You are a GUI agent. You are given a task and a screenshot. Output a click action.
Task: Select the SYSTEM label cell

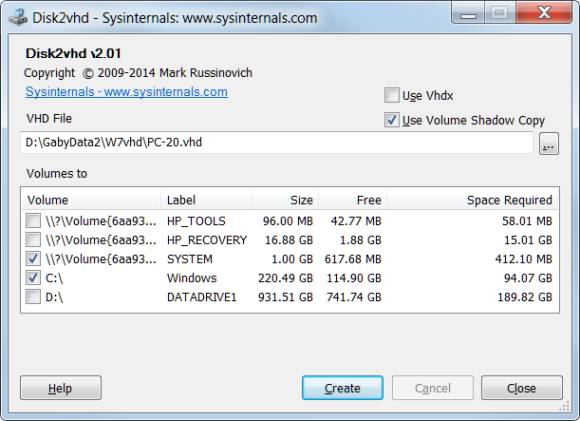pos(190,259)
